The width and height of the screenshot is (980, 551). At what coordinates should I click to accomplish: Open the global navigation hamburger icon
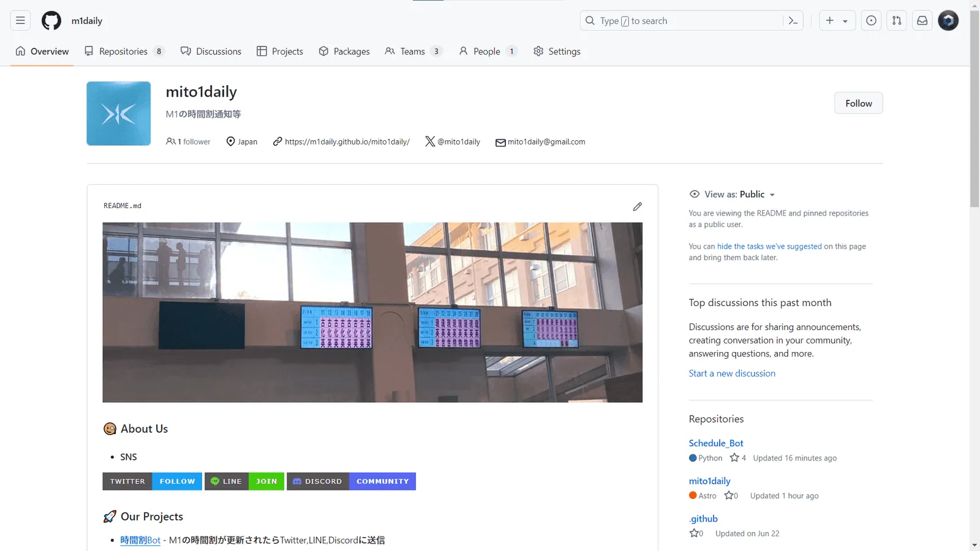(x=20, y=20)
